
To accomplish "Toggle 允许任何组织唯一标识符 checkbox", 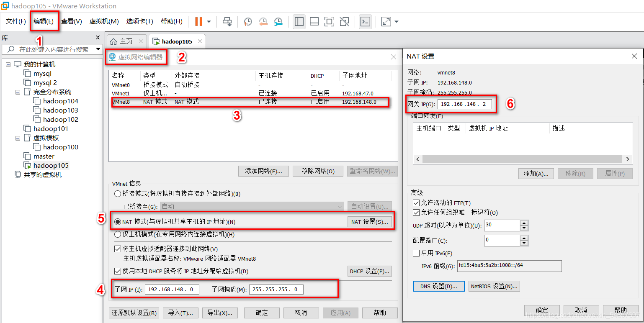I will 416,213.
